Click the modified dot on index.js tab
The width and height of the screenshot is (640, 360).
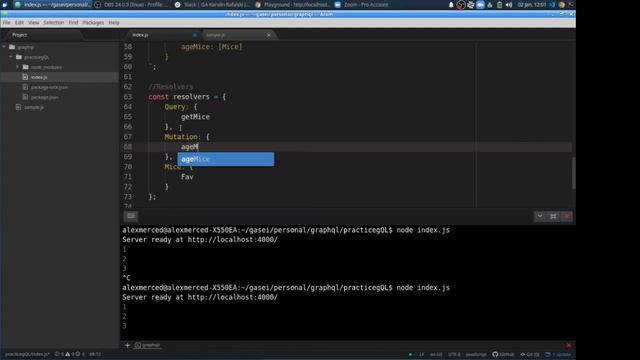click(194, 35)
